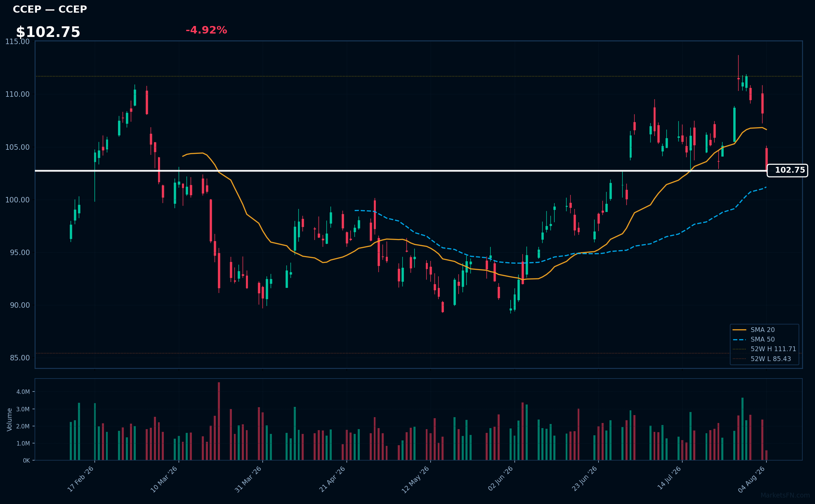Click the -4.92% change percentage
Viewport: 815px width, 504px height.
(206, 30)
